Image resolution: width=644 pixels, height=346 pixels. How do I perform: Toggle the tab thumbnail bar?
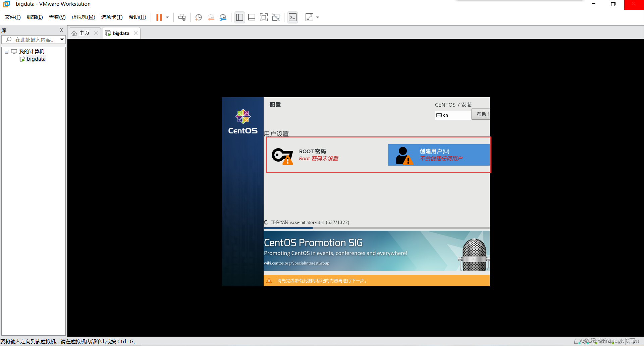point(252,17)
